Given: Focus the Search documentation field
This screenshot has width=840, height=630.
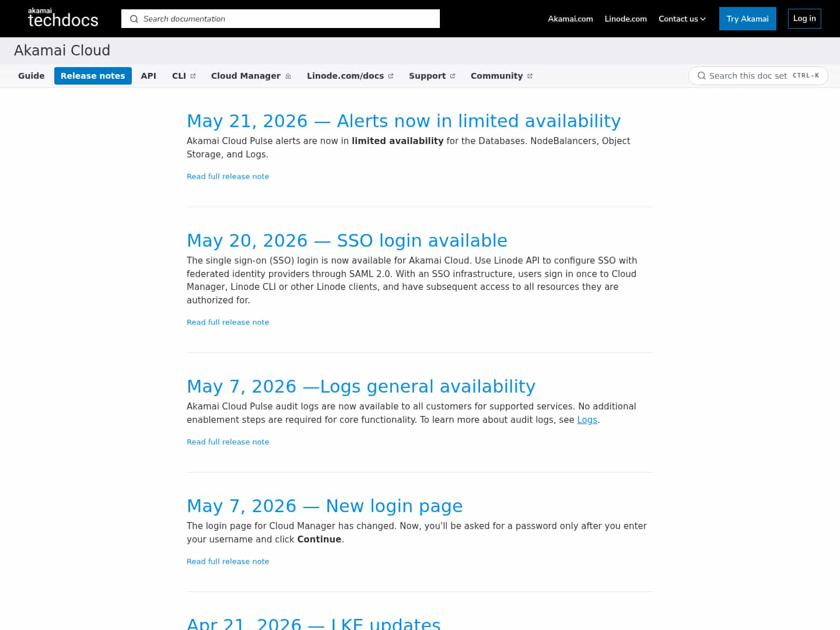Looking at the screenshot, I should click(281, 19).
